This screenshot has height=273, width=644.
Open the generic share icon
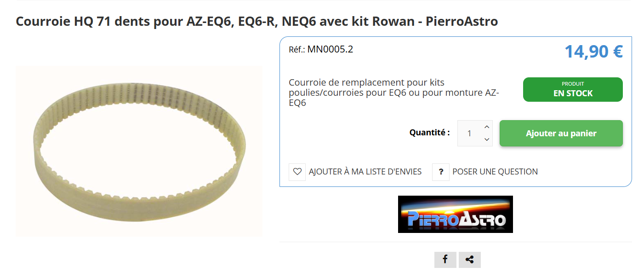(469, 260)
